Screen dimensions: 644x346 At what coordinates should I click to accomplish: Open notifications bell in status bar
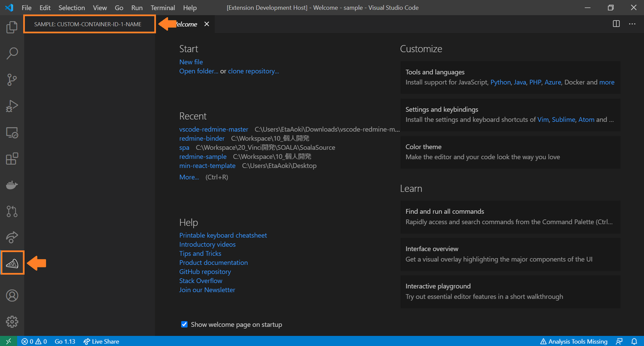(634, 341)
